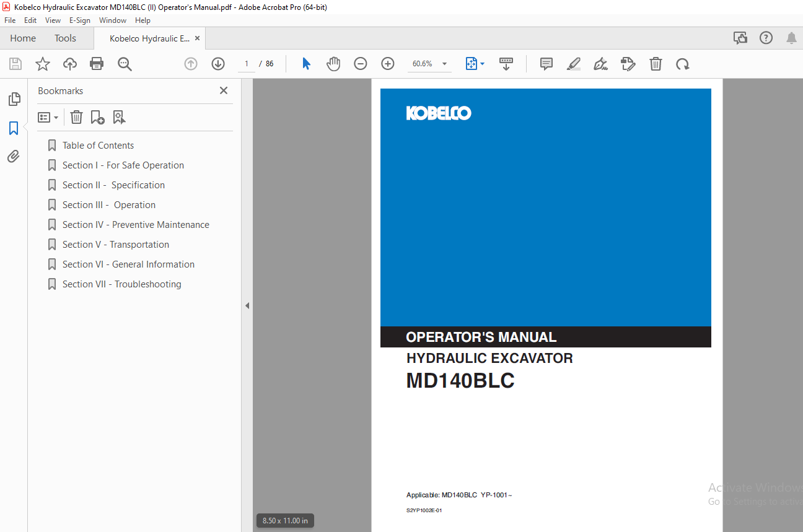Jump to Section VII - Troubleshooting
803x532 pixels.
pyautogui.click(x=122, y=284)
